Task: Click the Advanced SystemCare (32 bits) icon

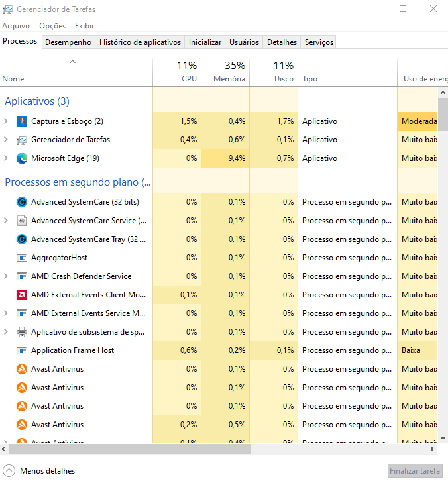Action: point(22,202)
